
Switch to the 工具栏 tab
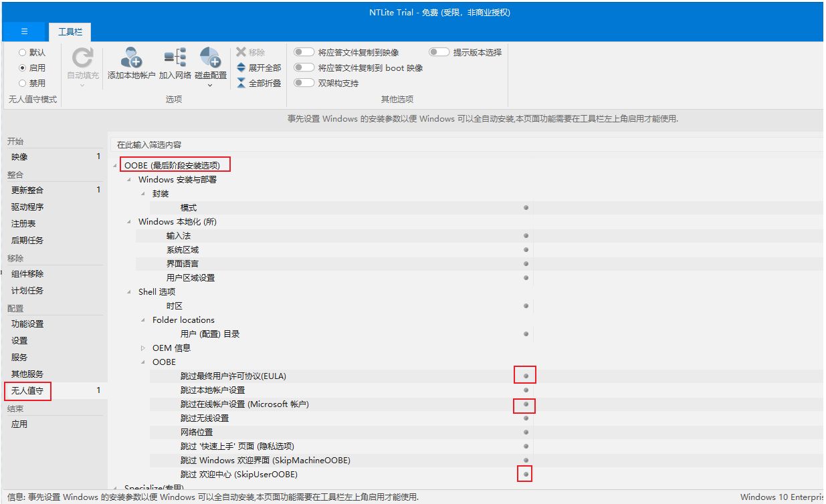(x=70, y=31)
